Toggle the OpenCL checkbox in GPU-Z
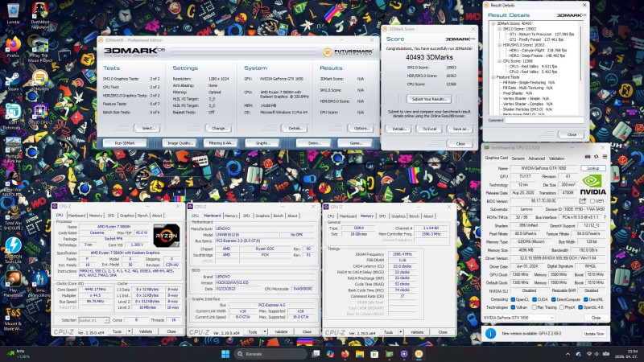Screen dimensions: 644x362 513,299
